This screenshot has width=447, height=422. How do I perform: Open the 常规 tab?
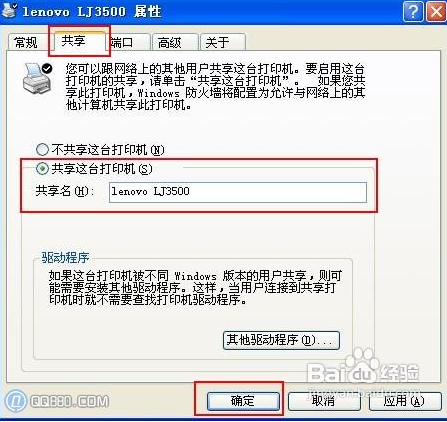[26, 42]
